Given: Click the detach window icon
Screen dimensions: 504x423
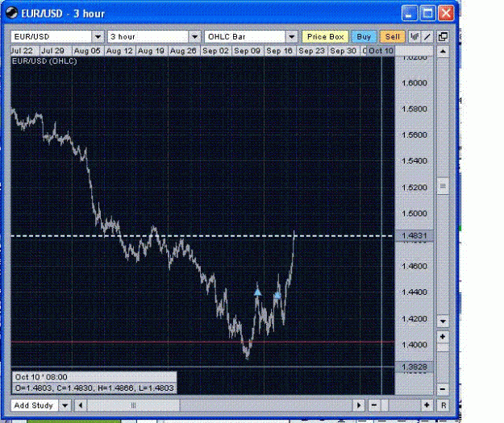Looking at the screenshot, I should [443, 36].
